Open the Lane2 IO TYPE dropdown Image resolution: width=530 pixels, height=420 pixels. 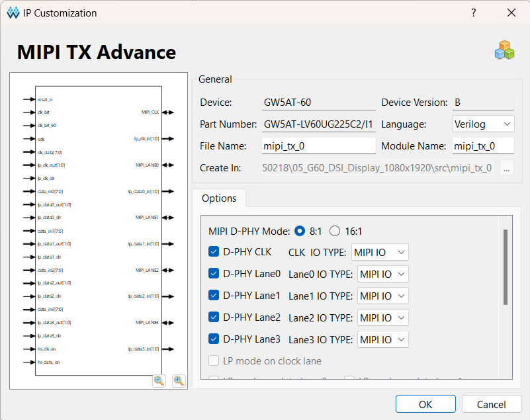click(383, 317)
